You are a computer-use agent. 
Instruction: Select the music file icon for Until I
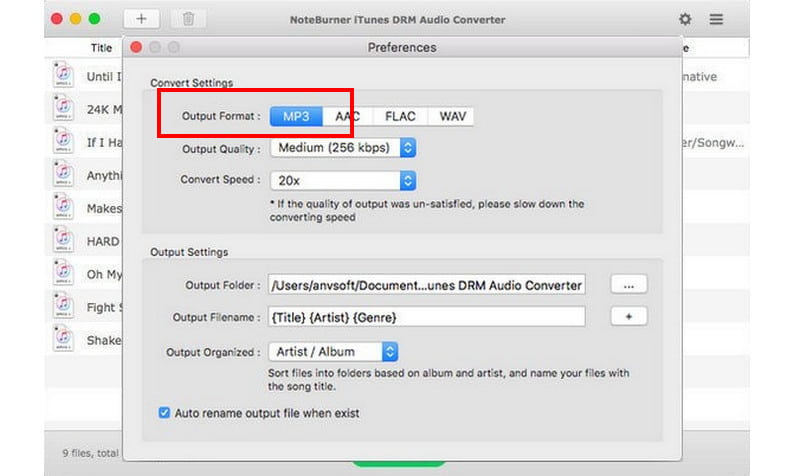(63, 74)
